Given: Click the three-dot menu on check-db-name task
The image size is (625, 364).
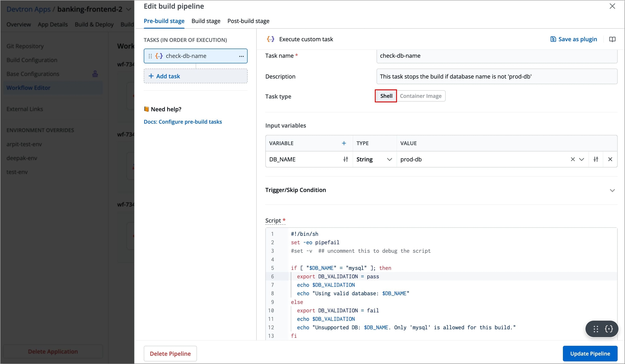Looking at the screenshot, I should pos(241,56).
